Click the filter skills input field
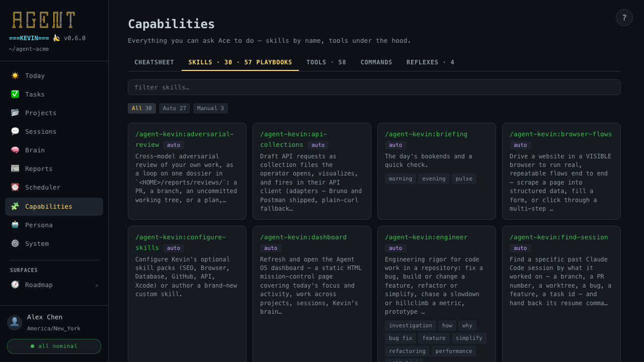This screenshot has width=644, height=362. pos(374,87)
